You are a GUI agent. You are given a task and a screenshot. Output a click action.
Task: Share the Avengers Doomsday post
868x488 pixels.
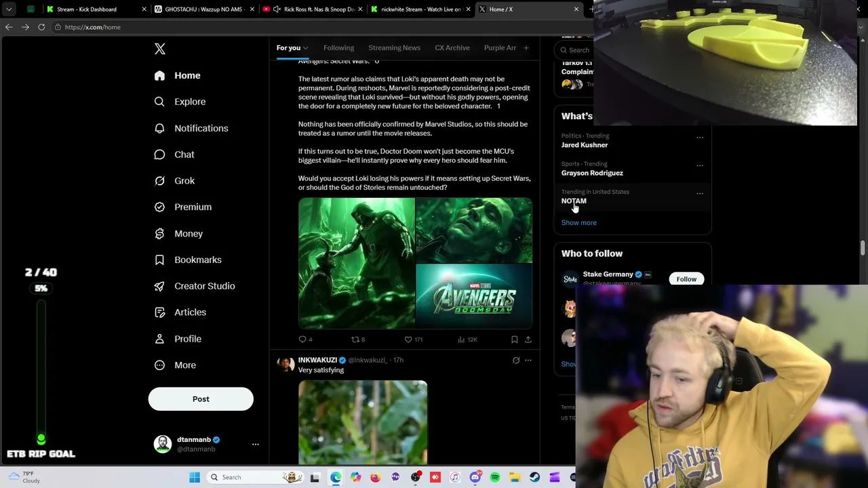pyautogui.click(x=528, y=340)
